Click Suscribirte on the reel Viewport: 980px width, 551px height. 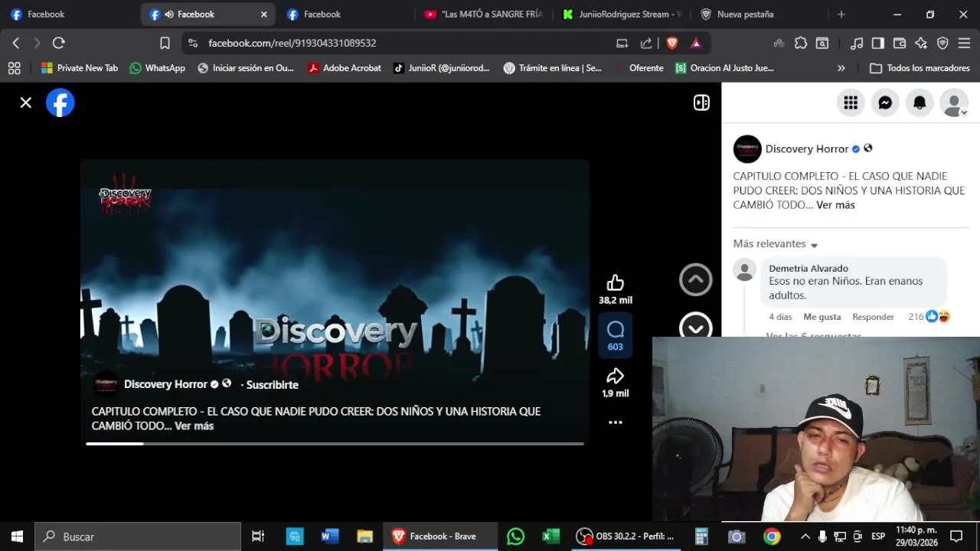(272, 385)
